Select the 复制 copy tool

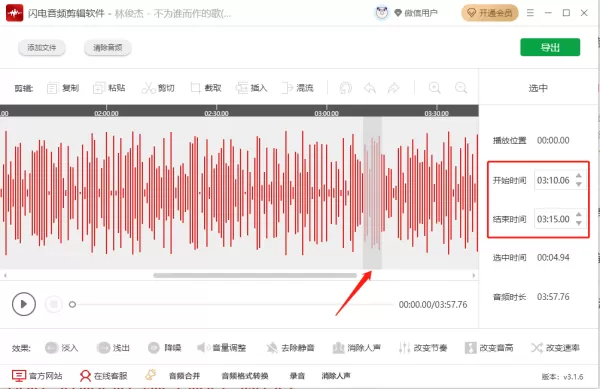63,88
